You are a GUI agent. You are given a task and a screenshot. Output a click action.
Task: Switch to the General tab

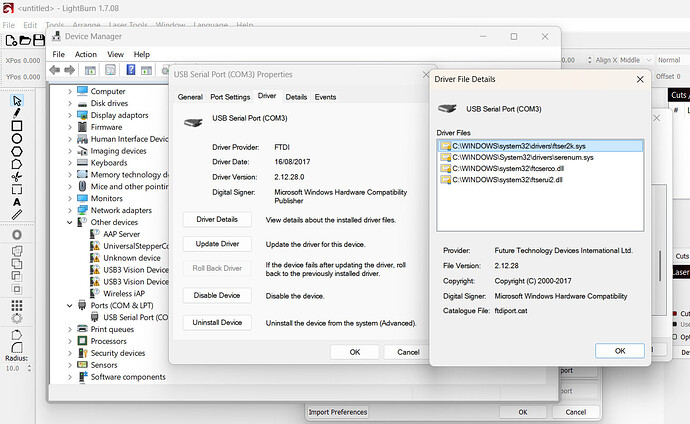pyautogui.click(x=190, y=97)
